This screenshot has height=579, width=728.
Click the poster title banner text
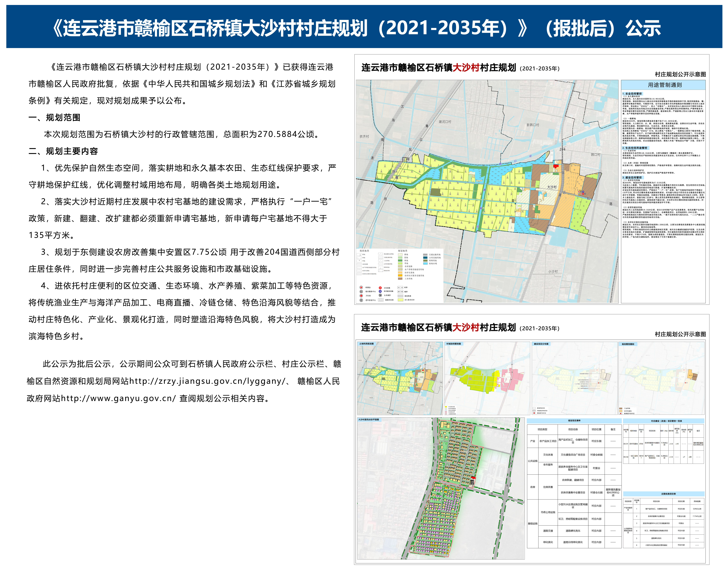click(357, 28)
